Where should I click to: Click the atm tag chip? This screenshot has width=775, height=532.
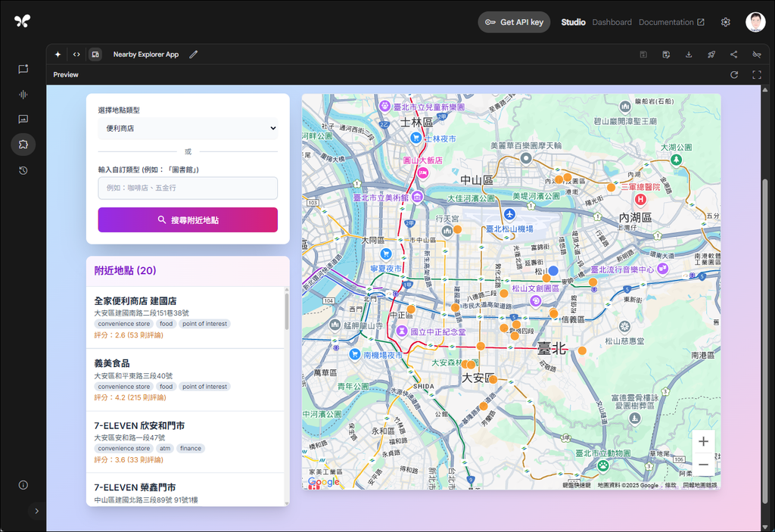pos(165,449)
